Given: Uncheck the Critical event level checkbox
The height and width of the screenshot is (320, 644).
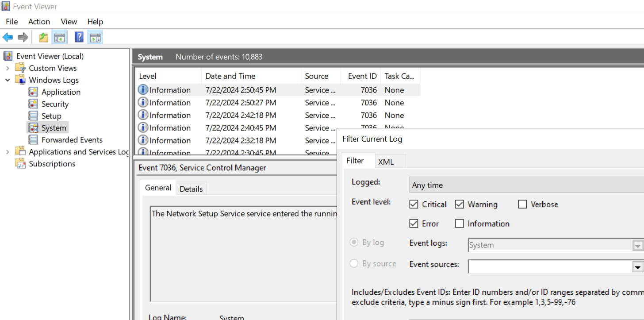Looking at the screenshot, I should tap(414, 204).
